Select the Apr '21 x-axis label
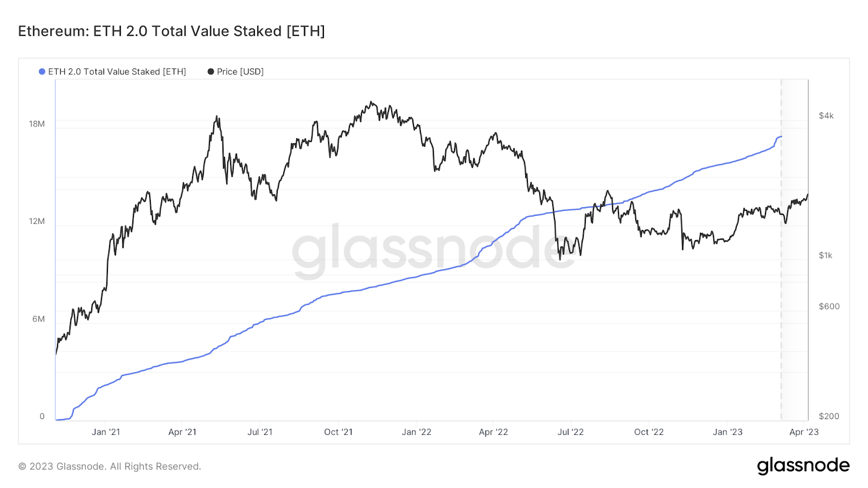Image resolution: width=868 pixels, height=488 pixels. tap(182, 432)
